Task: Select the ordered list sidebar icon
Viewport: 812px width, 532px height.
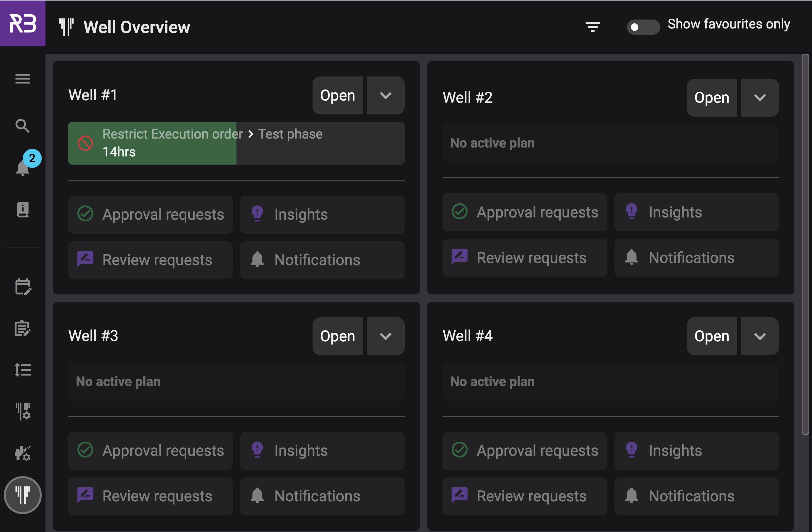Action: tap(22, 370)
